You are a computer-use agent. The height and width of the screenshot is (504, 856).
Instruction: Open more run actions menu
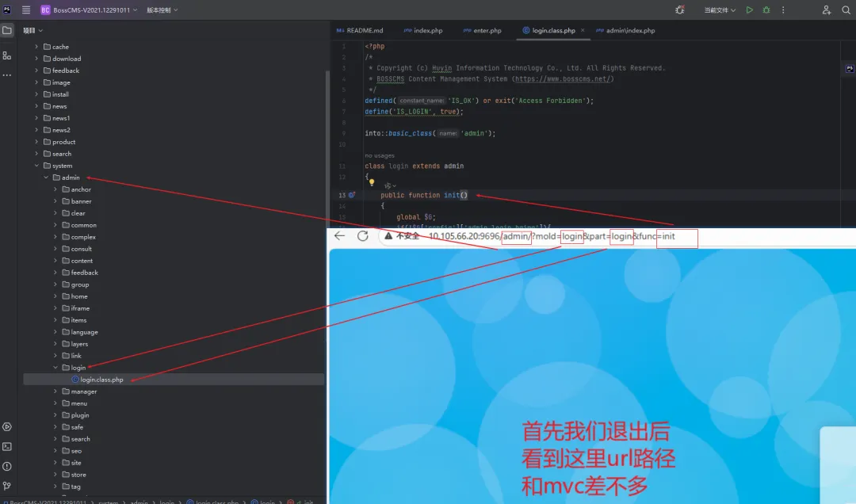pyautogui.click(x=783, y=10)
